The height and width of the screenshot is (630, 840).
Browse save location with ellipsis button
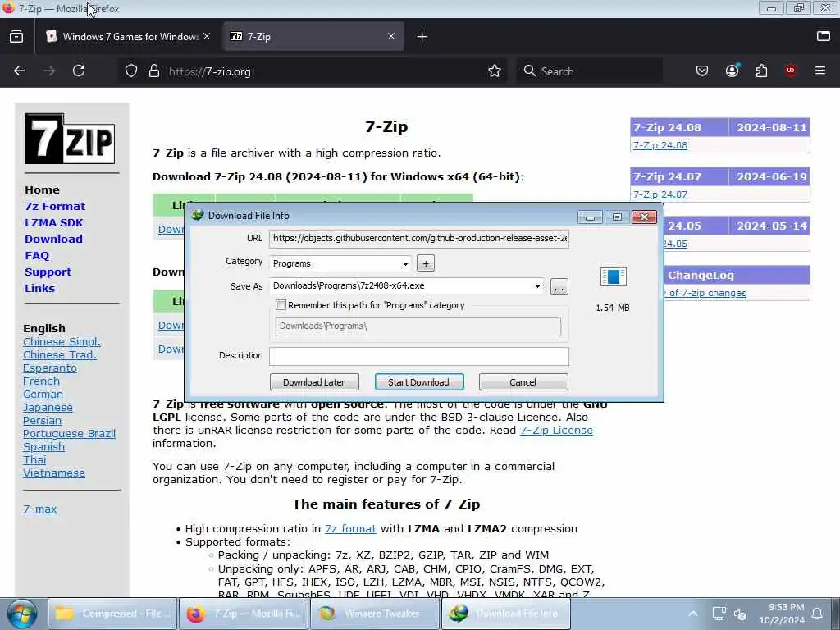[559, 287]
